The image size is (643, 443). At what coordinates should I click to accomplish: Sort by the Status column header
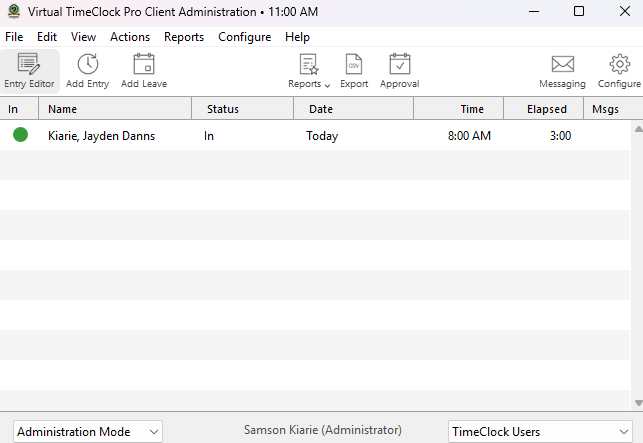click(242, 109)
